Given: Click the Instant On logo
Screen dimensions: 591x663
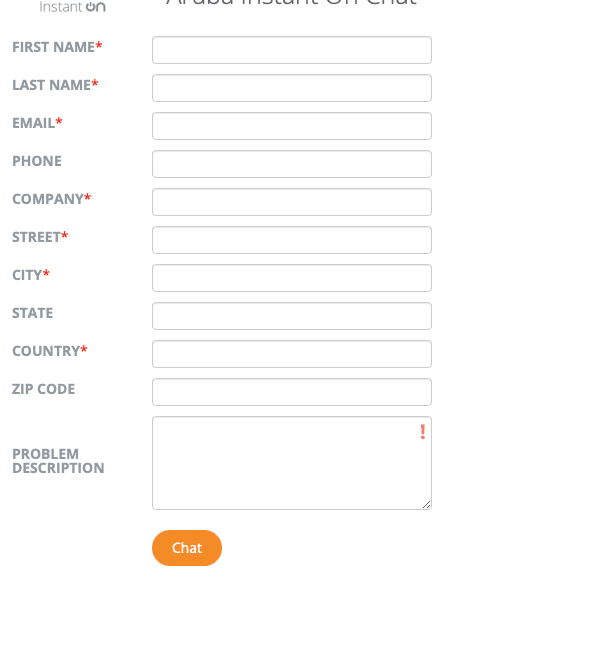Looking at the screenshot, I should pyautogui.click(x=72, y=7).
